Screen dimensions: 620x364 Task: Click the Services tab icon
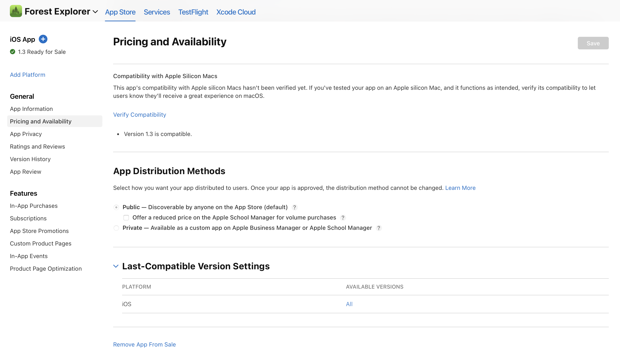[x=157, y=12]
